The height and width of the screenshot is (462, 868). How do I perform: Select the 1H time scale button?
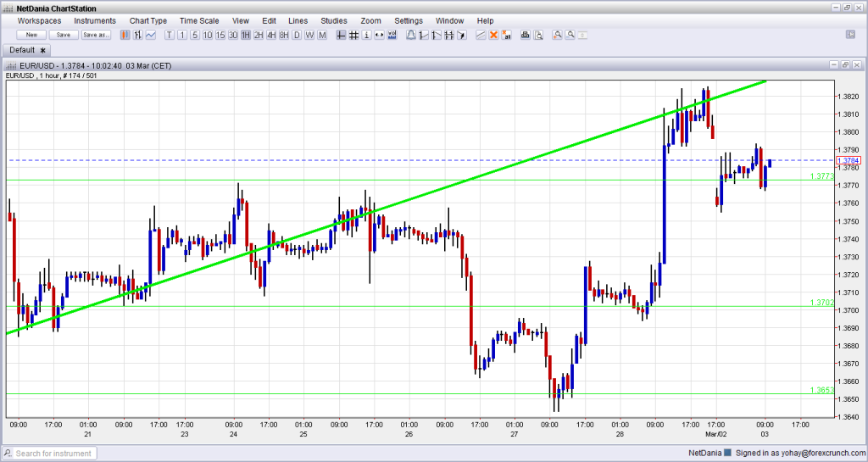(246, 35)
